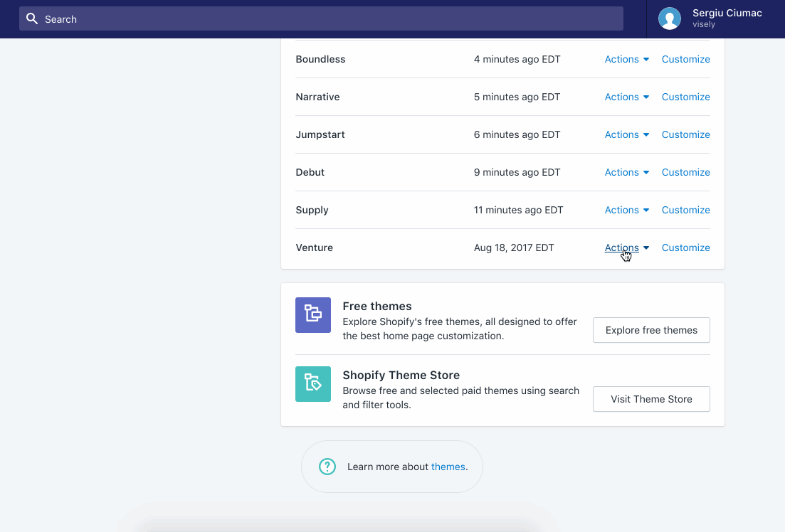Open Customize for the Debut theme

point(685,173)
